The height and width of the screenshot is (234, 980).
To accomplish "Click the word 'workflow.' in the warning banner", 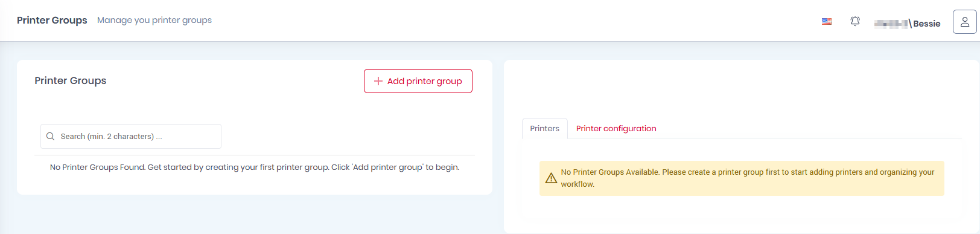I will (x=577, y=184).
